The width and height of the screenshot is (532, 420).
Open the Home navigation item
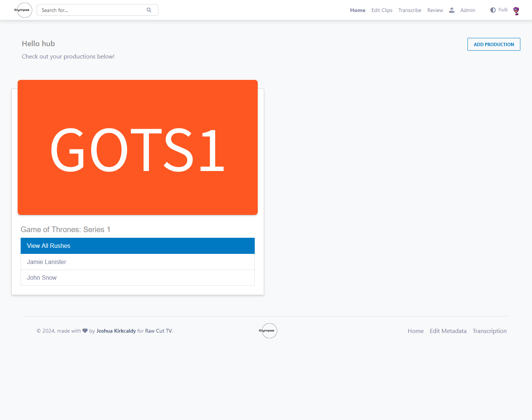pyautogui.click(x=357, y=10)
